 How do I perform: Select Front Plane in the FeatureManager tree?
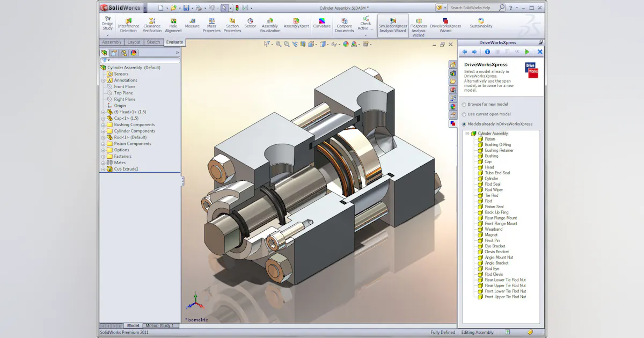125,86
